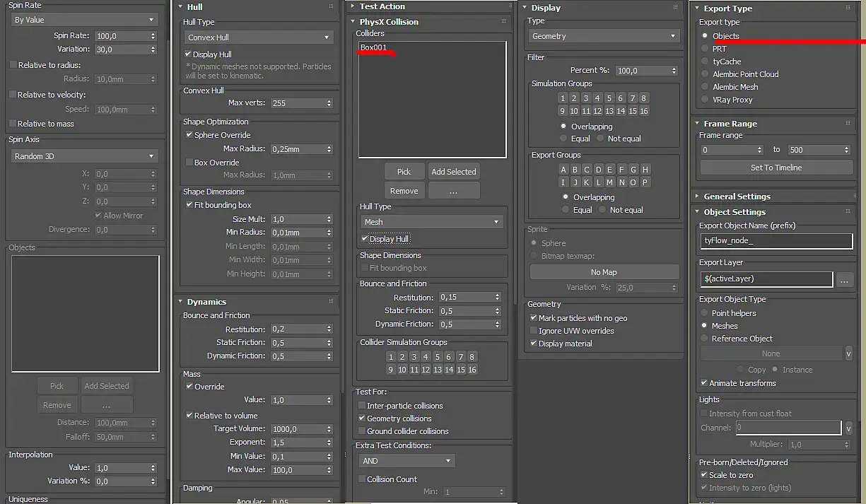Toggle Export Groups button P

tap(645, 182)
